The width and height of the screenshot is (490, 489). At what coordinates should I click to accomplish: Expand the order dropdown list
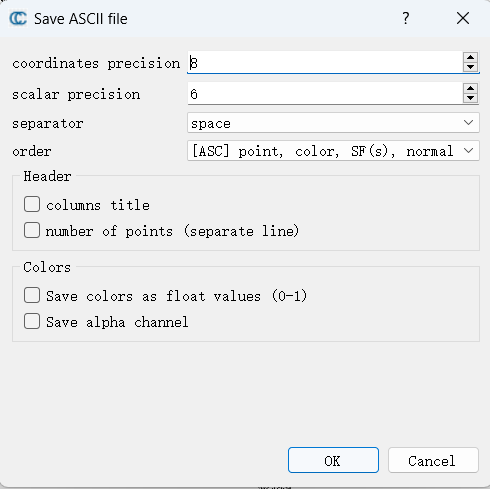(333, 151)
